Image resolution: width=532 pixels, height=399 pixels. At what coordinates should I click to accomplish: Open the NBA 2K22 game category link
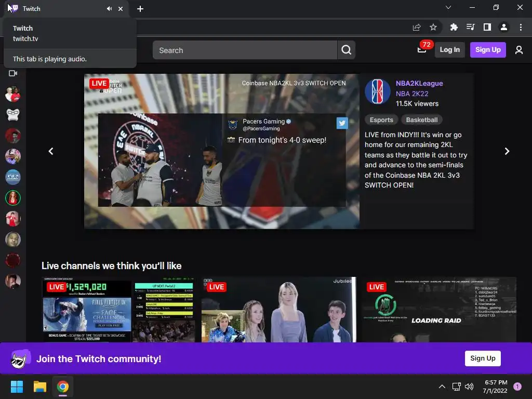(x=412, y=94)
